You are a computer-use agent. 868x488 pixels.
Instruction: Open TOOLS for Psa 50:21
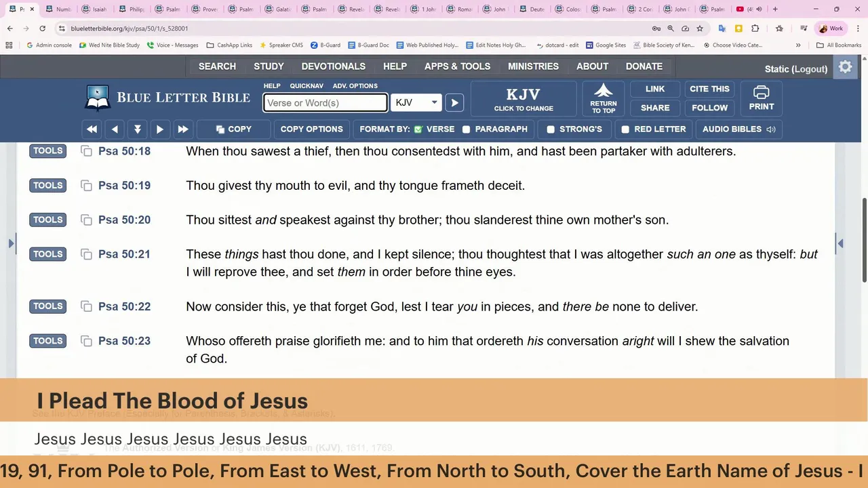(47, 254)
